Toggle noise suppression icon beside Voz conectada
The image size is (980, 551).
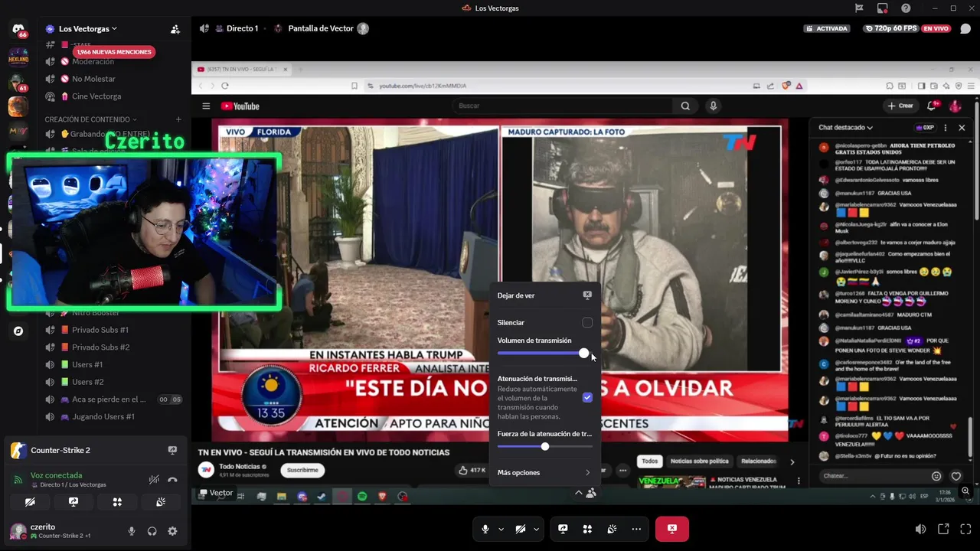coord(154,480)
